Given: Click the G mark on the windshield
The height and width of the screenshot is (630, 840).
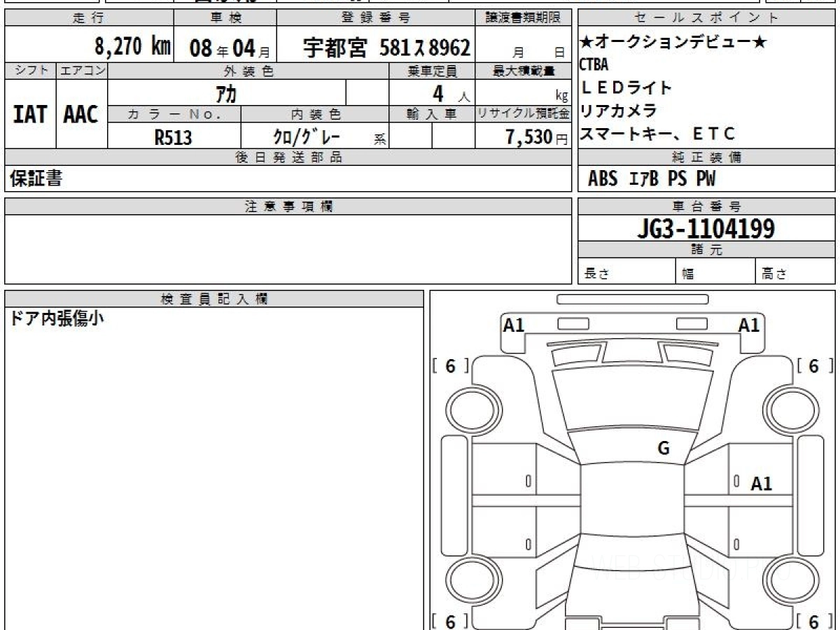Looking at the screenshot, I should pos(664,449).
